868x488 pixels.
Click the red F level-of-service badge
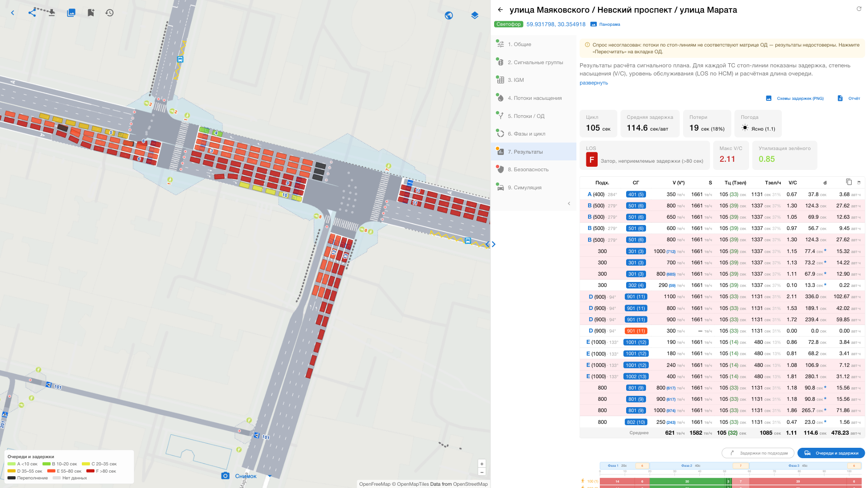point(592,160)
